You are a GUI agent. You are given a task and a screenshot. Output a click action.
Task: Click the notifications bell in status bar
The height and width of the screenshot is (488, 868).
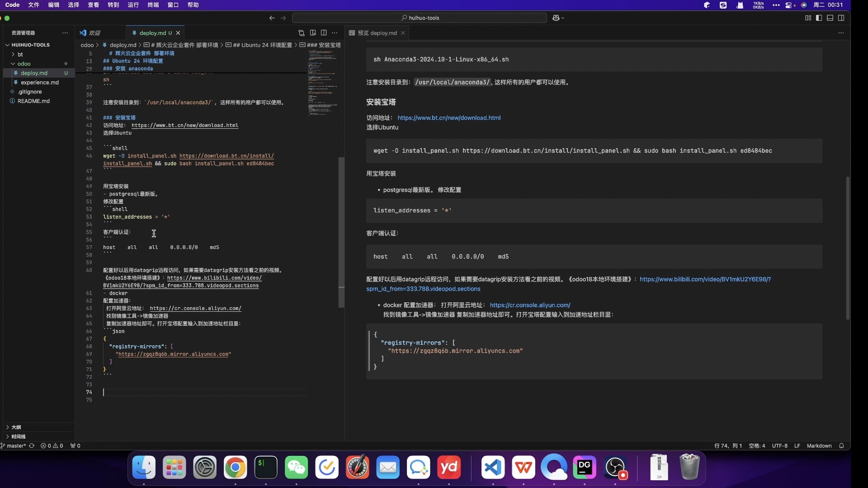point(841,446)
